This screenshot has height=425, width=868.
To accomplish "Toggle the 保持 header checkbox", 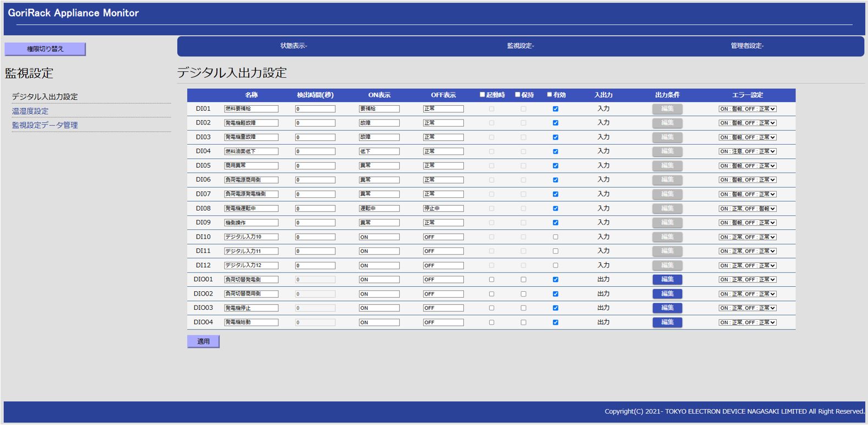I will tap(517, 95).
